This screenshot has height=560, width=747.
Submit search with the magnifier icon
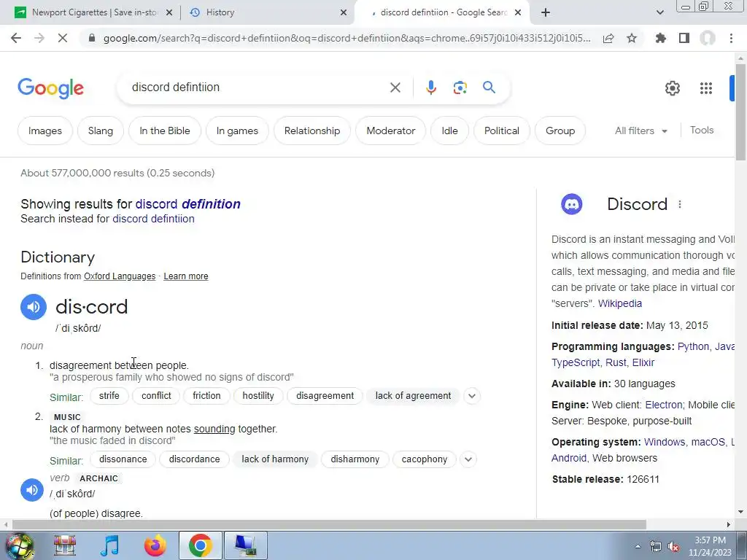click(489, 87)
